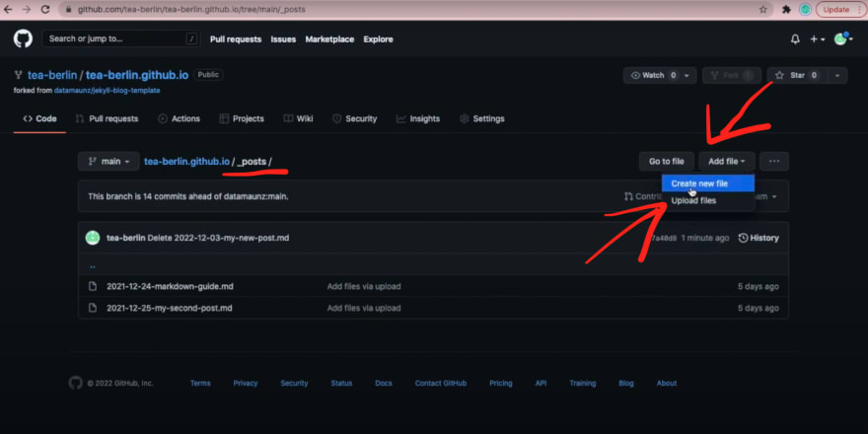Switch to the repository Pull requests tab
Viewport: 868px width, 434px height.
pyautogui.click(x=107, y=118)
